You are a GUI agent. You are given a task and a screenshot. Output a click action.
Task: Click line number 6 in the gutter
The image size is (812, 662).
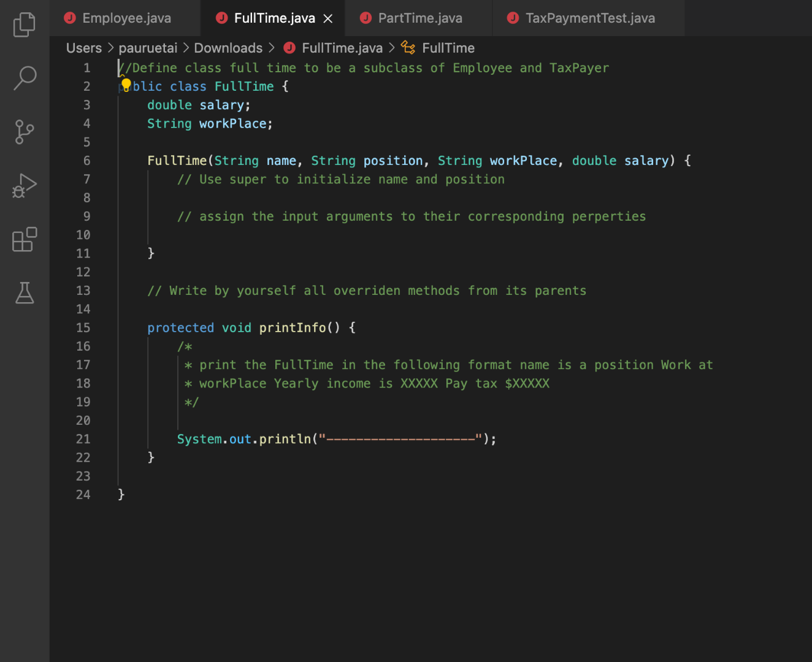point(86,161)
